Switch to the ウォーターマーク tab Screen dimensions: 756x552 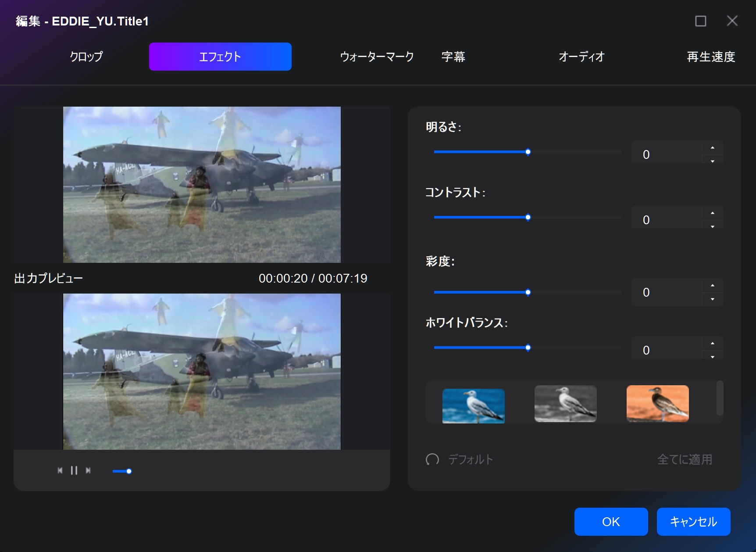click(377, 57)
